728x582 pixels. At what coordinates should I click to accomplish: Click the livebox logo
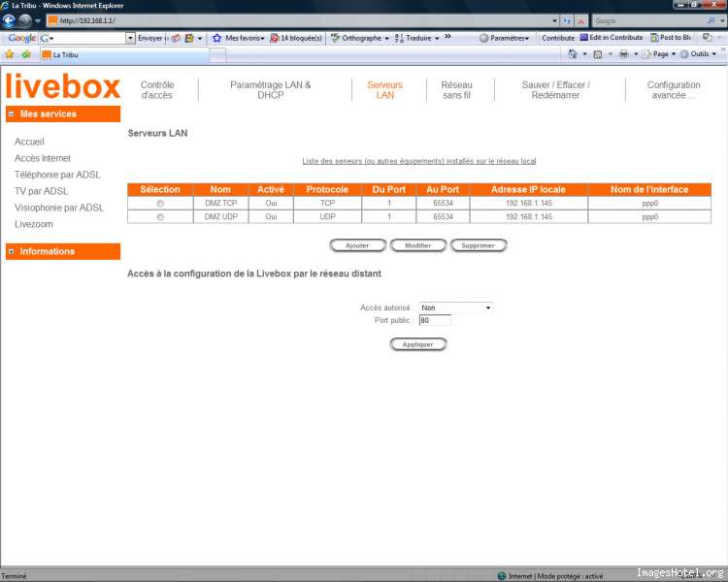pos(63,86)
